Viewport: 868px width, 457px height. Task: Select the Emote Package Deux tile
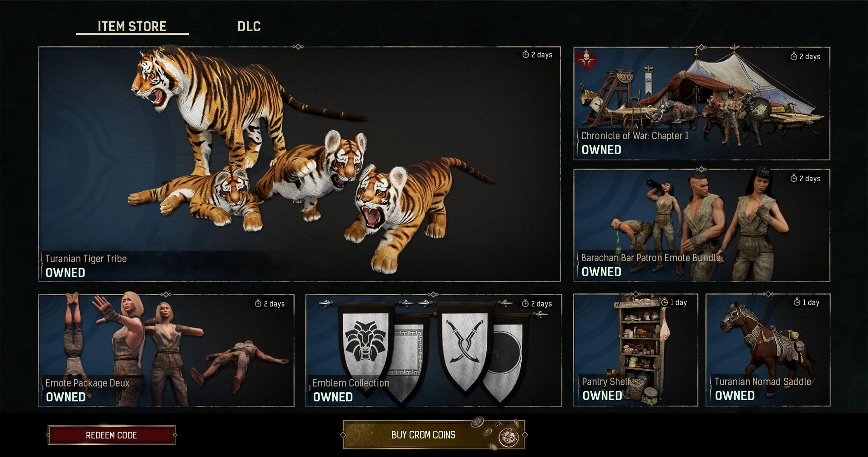[x=166, y=350]
